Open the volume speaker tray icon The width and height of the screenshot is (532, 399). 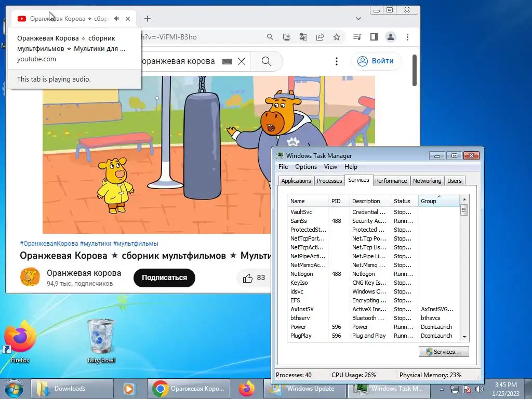click(x=480, y=389)
